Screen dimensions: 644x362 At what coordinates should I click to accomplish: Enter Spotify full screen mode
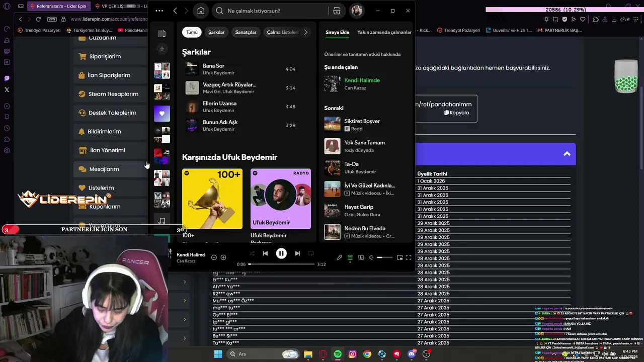(x=409, y=257)
